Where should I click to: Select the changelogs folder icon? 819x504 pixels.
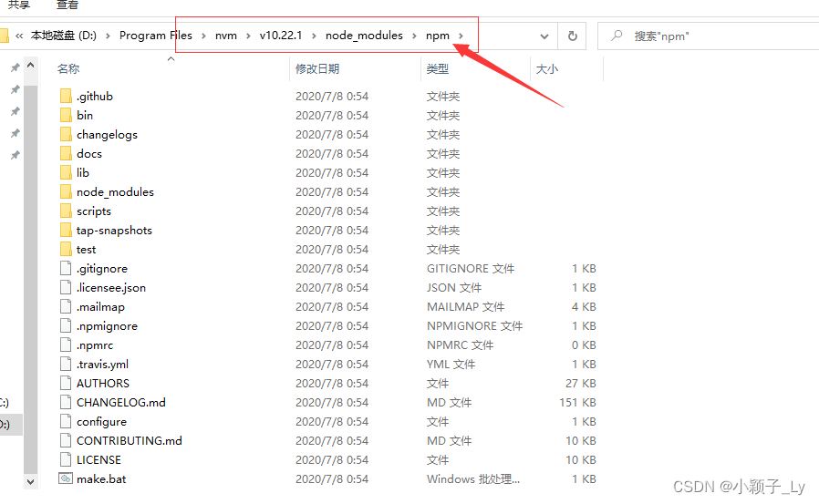[66, 135]
